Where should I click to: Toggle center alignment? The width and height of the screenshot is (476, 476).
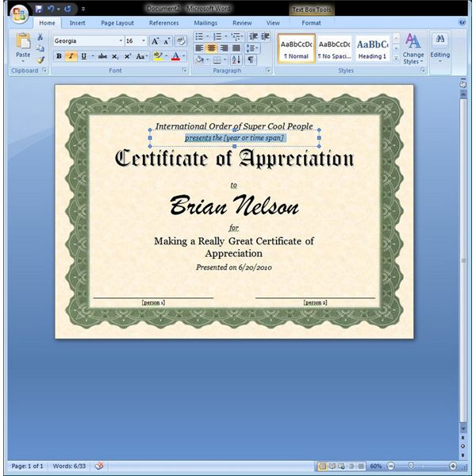(x=211, y=48)
